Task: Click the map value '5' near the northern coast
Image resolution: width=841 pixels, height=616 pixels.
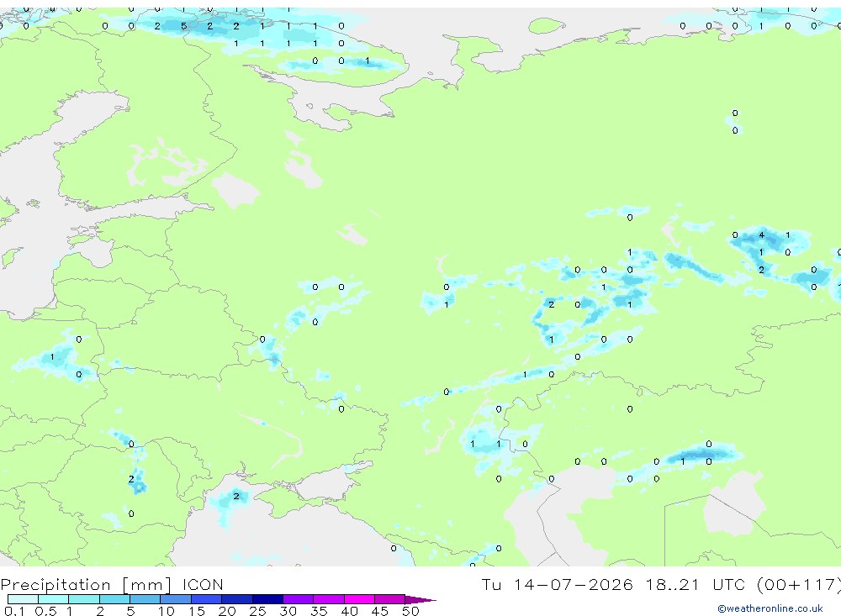Action: coord(183,26)
